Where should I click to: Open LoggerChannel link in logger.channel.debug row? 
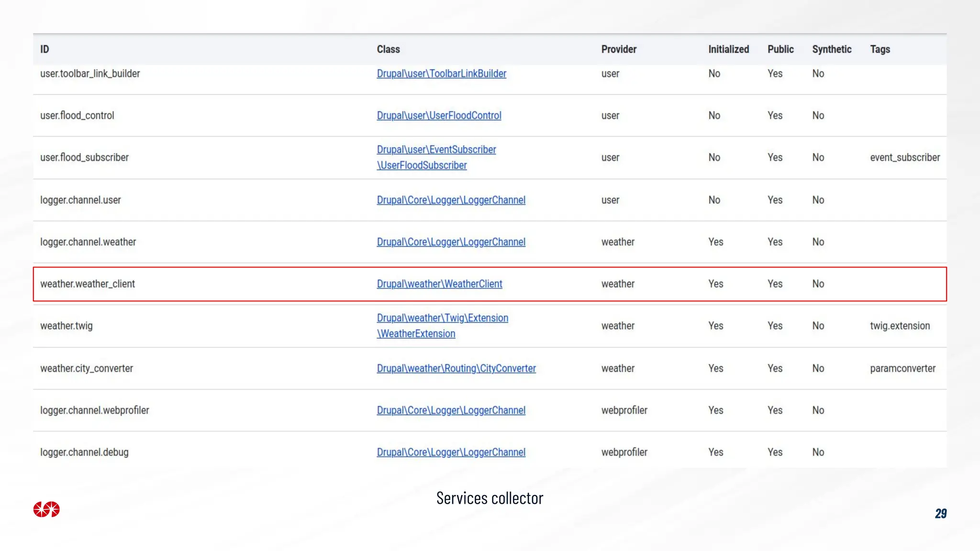click(x=451, y=452)
